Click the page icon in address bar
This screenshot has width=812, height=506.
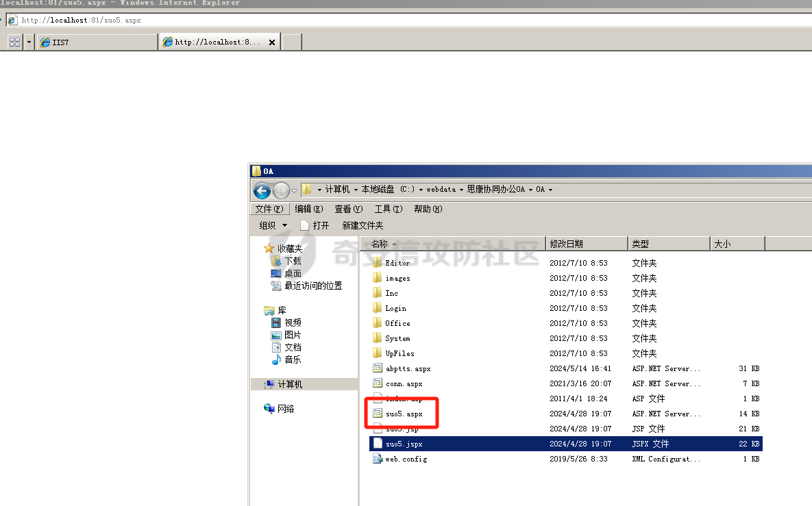[x=12, y=20]
